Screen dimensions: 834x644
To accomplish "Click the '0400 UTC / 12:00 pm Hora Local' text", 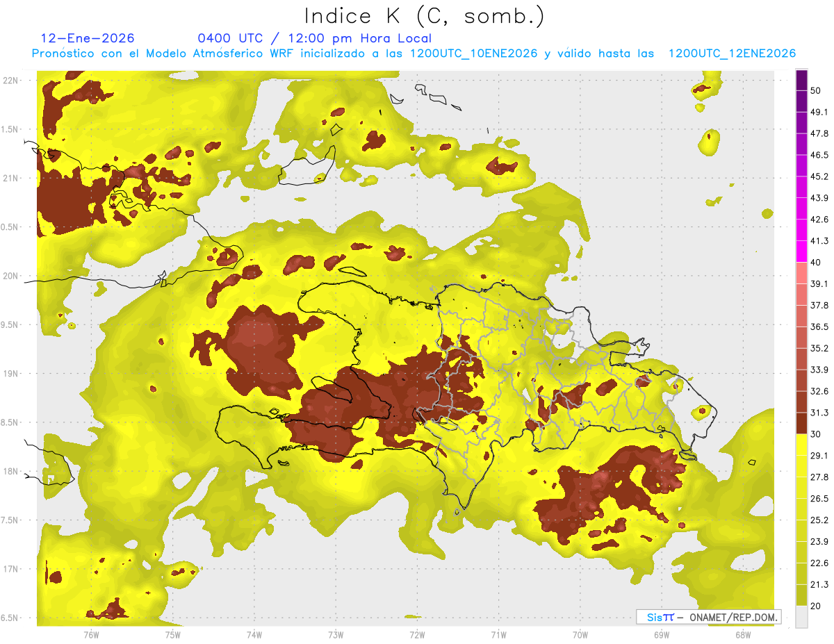I will (315, 38).
